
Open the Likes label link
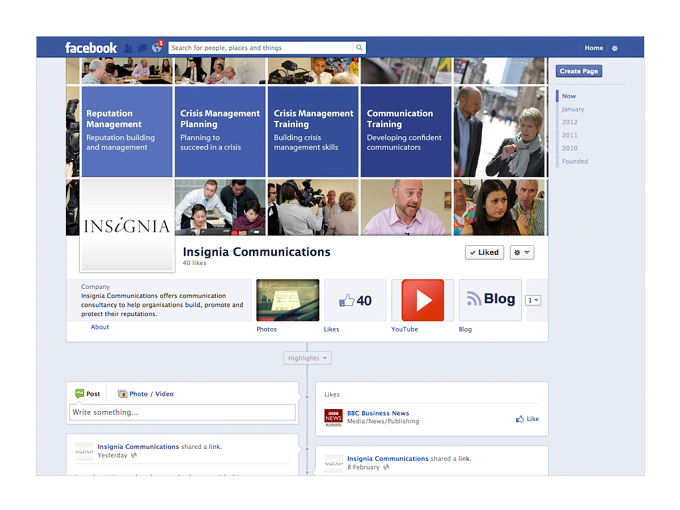[331, 329]
